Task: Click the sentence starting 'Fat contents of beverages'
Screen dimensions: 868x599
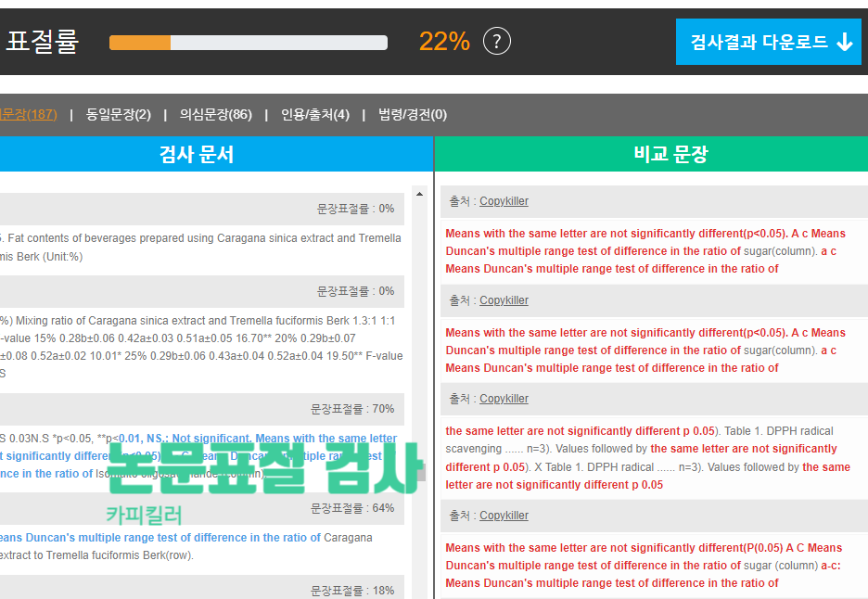Action: coord(201,247)
